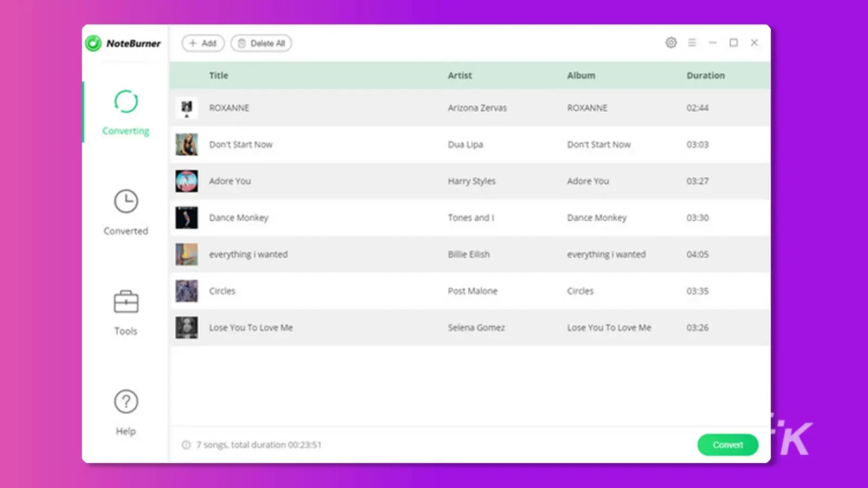This screenshot has height=488, width=868.
Task: Click artist Dua Lipa
Action: (465, 144)
